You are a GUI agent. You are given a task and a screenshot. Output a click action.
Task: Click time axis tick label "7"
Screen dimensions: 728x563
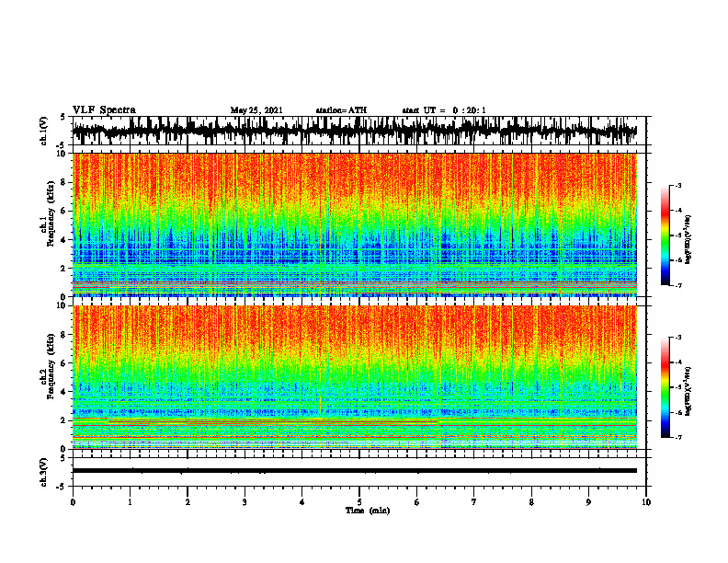(x=474, y=502)
